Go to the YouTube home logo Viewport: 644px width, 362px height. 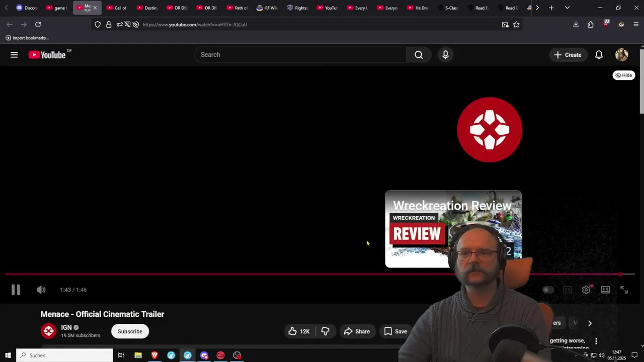pyautogui.click(x=47, y=55)
